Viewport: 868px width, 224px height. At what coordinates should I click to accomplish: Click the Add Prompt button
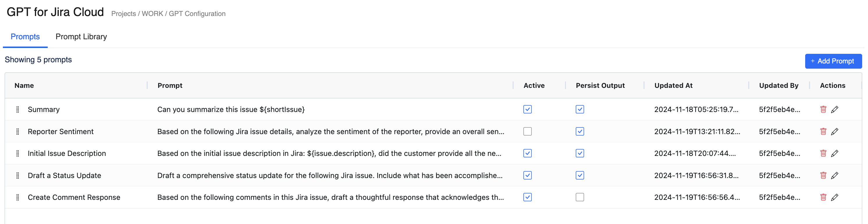click(833, 61)
